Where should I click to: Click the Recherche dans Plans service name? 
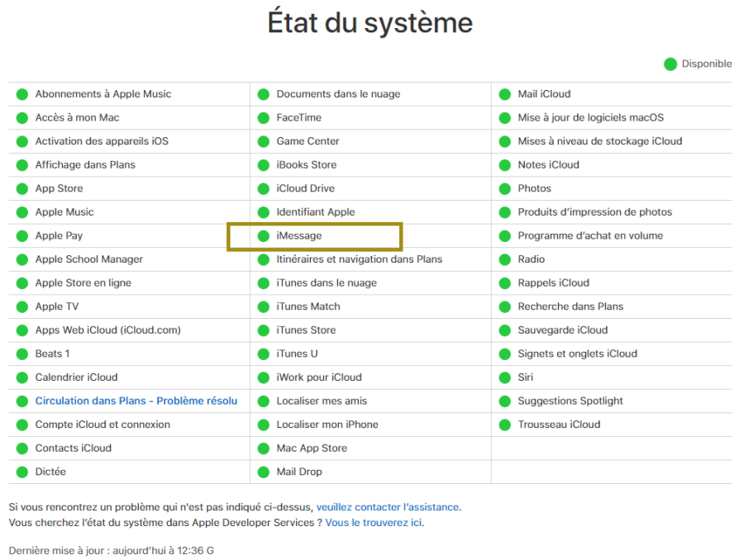570,306
